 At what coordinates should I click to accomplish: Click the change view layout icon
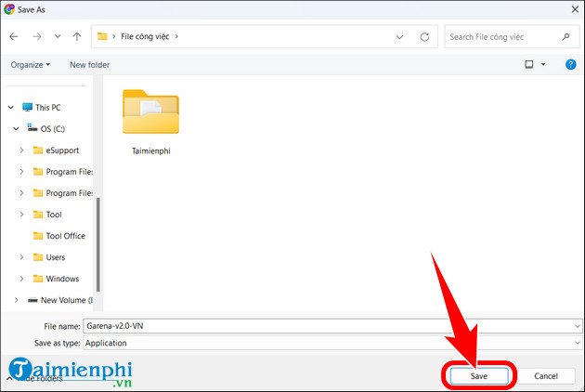(529, 64)
